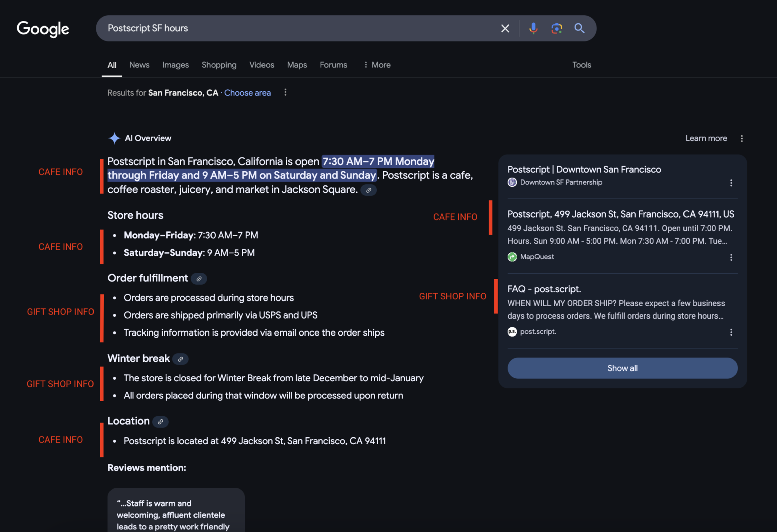Open link icon next to Winter break
The height and width of the screenshot is (532, 777).
coord(181,359)
